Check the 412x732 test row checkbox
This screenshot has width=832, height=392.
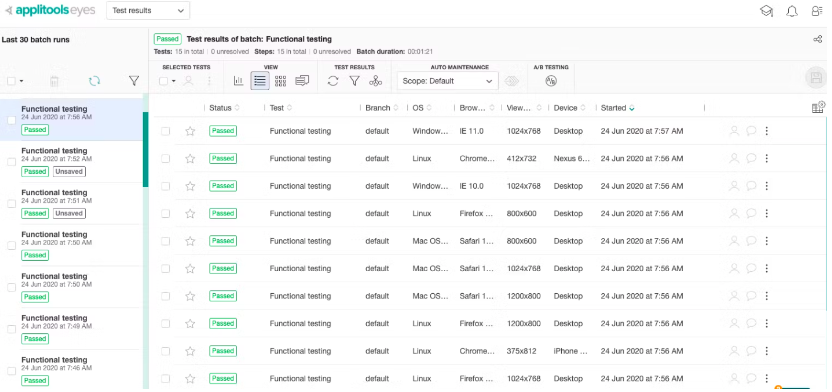pos(166,159)
